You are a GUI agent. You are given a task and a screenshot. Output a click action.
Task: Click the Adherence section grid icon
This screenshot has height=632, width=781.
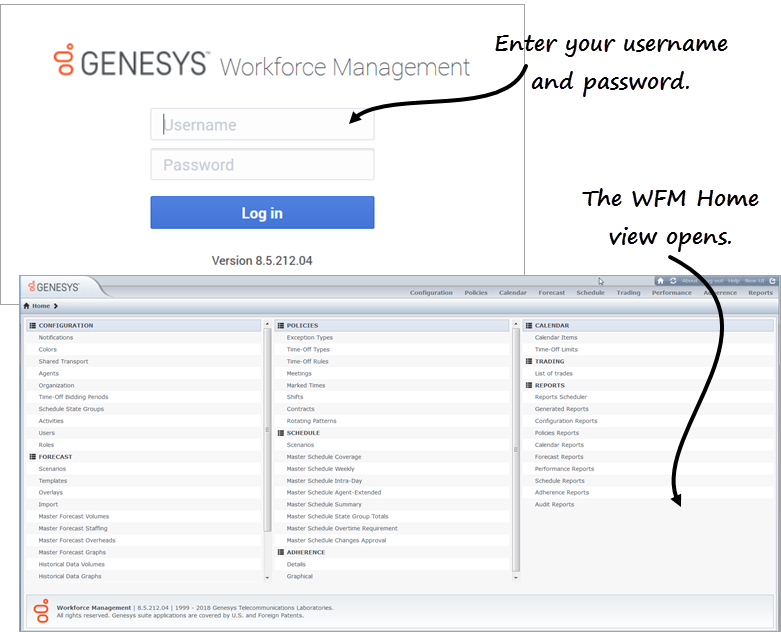(x=280, y=552)
